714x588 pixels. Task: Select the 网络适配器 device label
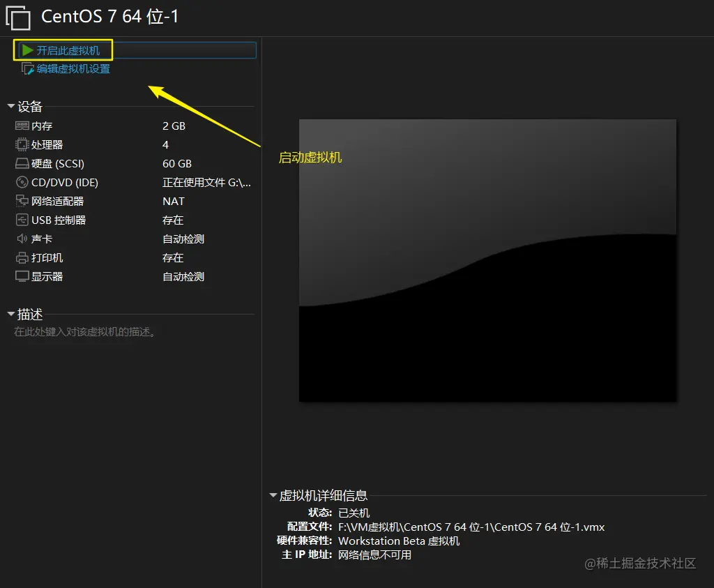[57, 202]
